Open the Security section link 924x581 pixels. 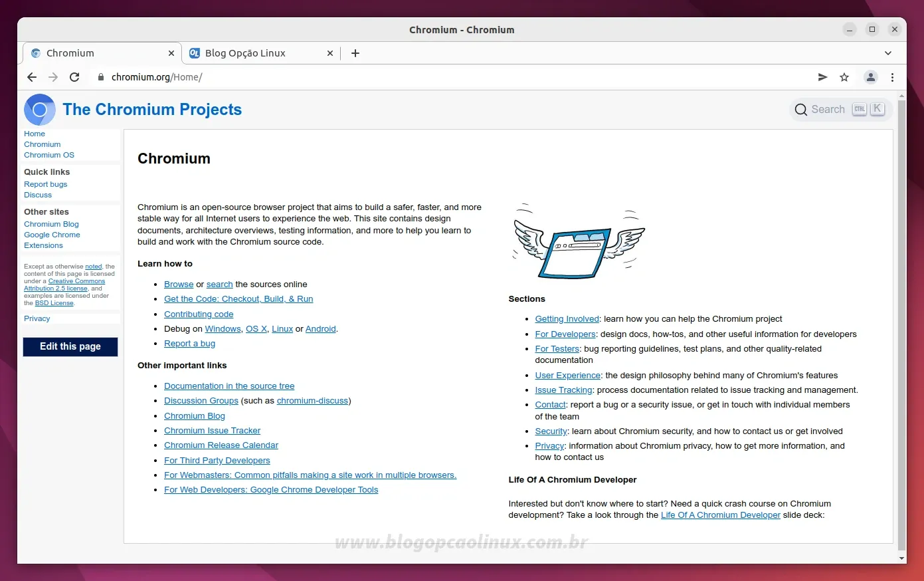[x=551, y=431]
